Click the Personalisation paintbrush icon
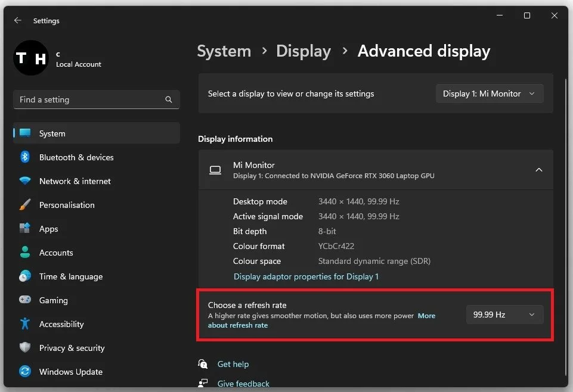This screenshot has height=392, width=573. (x=25, y=204)
